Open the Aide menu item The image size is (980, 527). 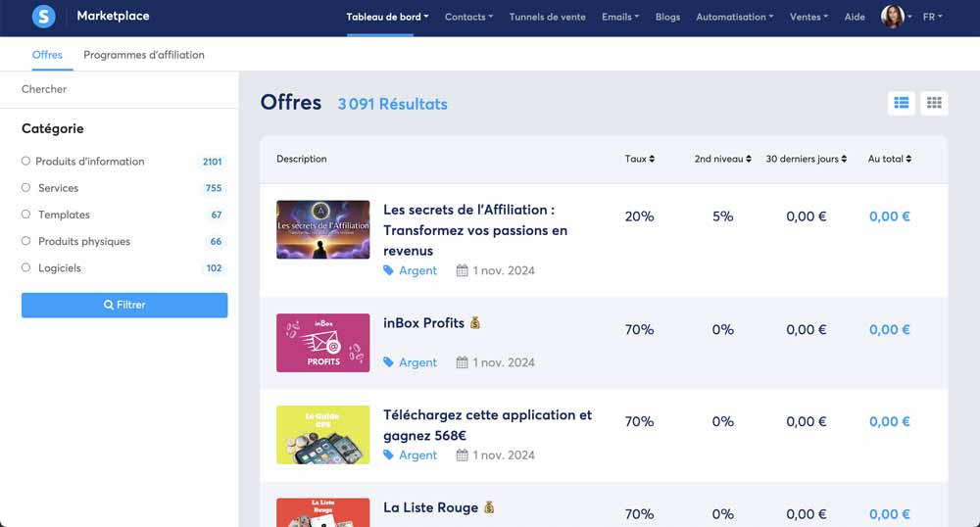855,17
